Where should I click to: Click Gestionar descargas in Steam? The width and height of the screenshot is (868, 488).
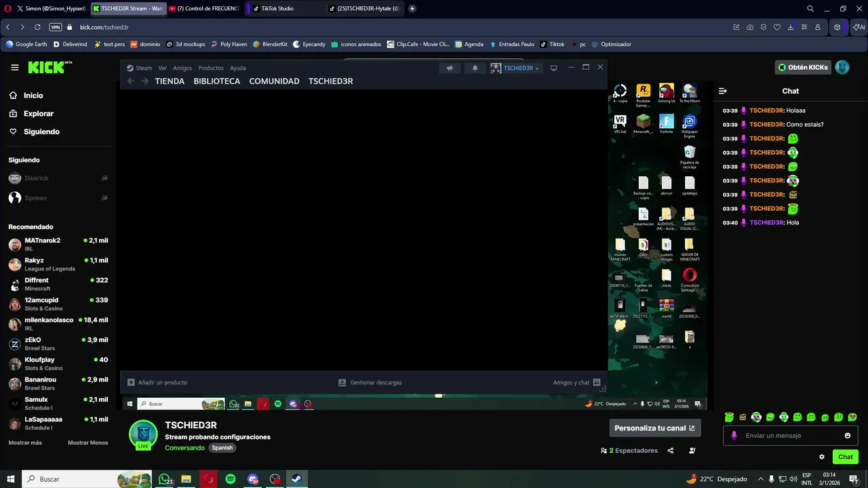(370, 382)
